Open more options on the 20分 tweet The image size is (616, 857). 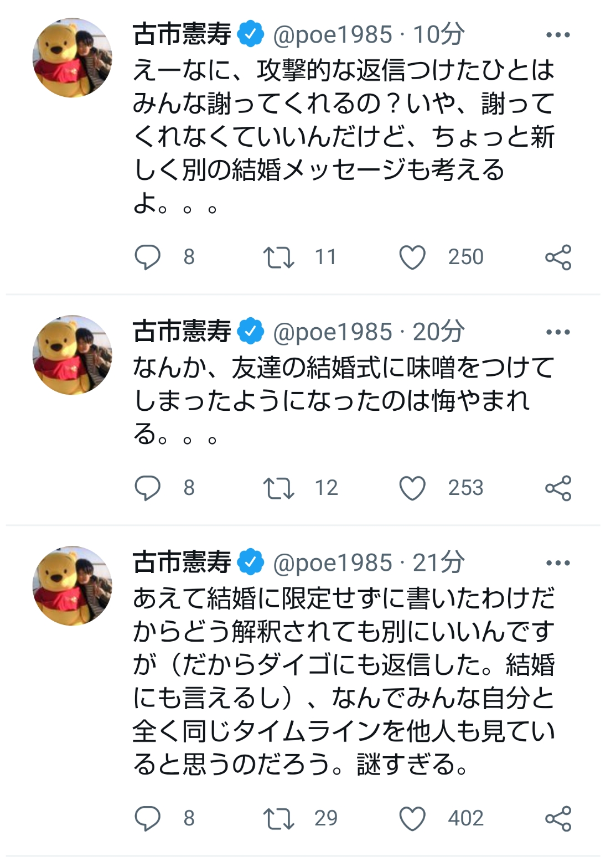(558, 332)
